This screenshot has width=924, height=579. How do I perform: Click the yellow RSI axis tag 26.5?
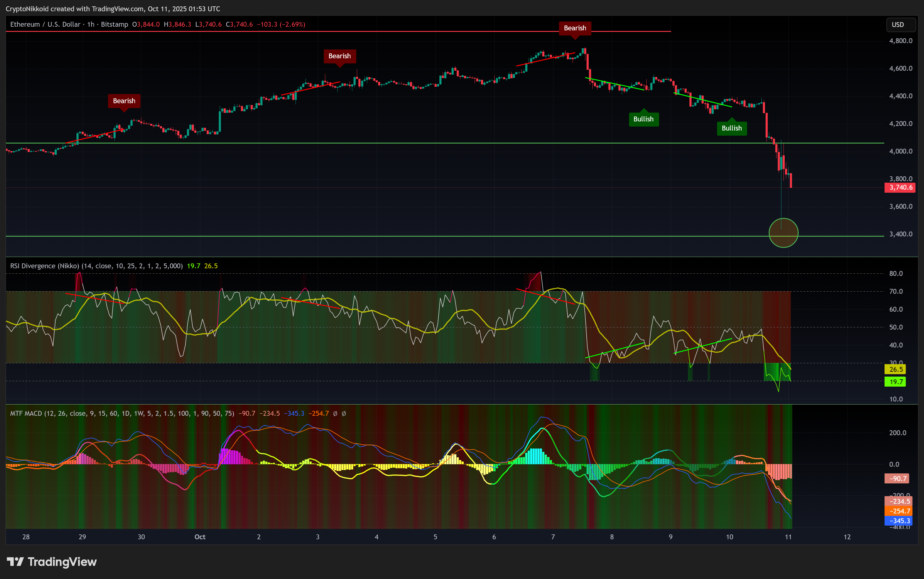(x=895, y=370)
